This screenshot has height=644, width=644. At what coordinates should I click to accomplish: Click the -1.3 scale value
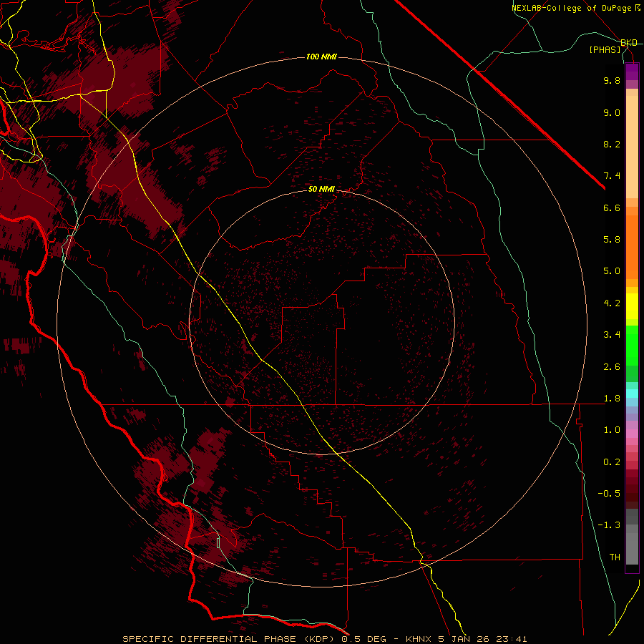pyautogui.click(x=609, y=525)
